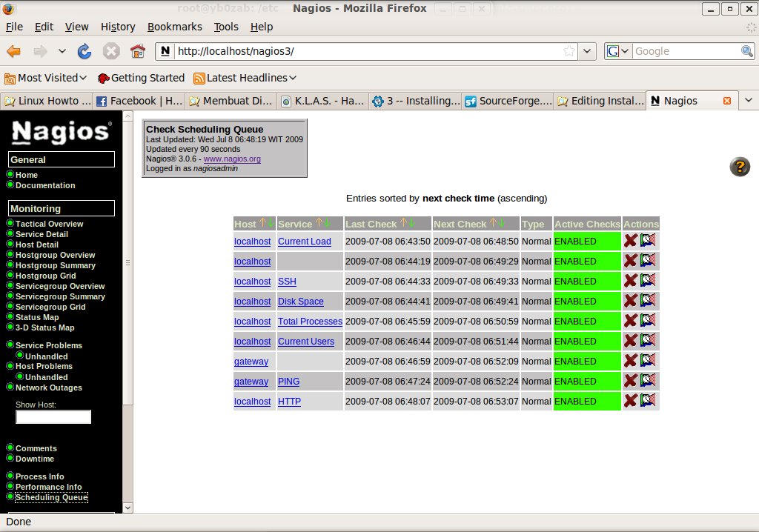759x532 pixels.
Task: Disable active checks for gateway PING row
Action: click(631, 381)
